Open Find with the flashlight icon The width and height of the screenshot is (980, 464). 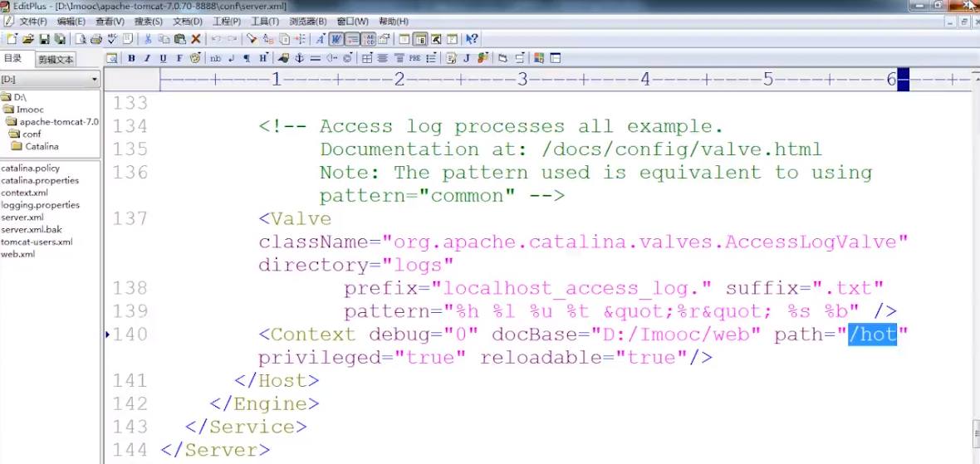pyautogui.click(x=252, y=39)
